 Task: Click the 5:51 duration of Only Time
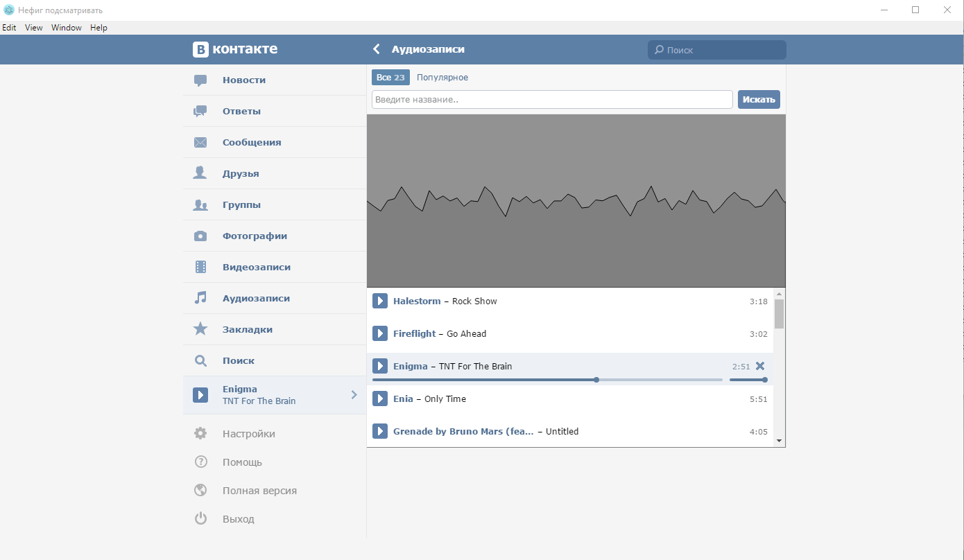759,399
